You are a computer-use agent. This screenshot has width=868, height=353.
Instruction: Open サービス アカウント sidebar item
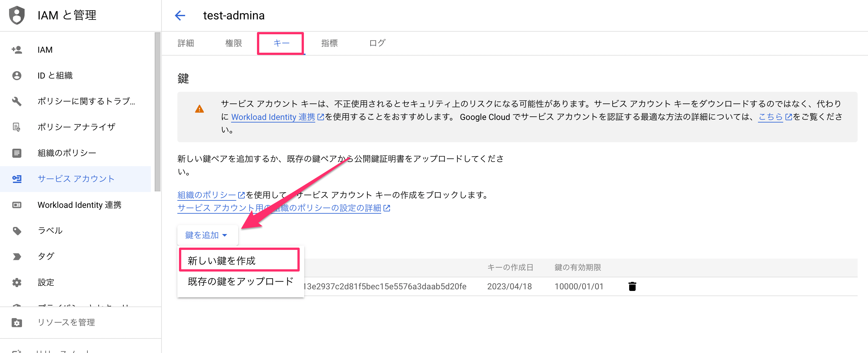coord(75,179)
